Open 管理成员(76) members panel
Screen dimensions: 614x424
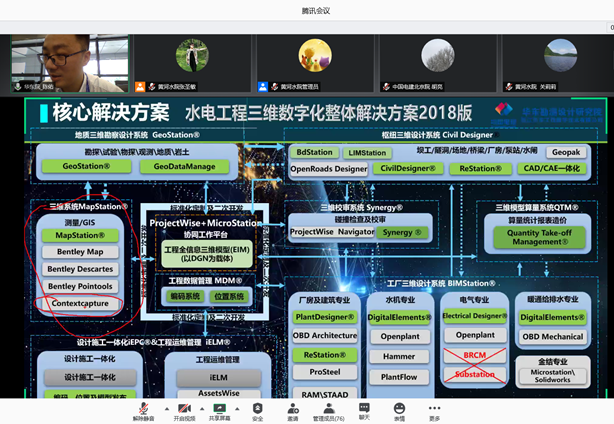click(328, 408)
